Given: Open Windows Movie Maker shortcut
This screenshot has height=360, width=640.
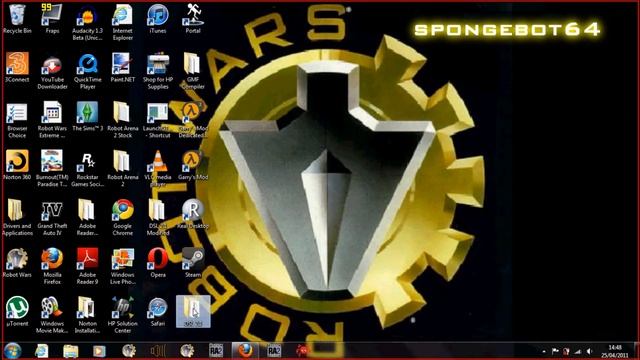Looking at the screenshot, I should pyautogui.click(x=52, y=315).
